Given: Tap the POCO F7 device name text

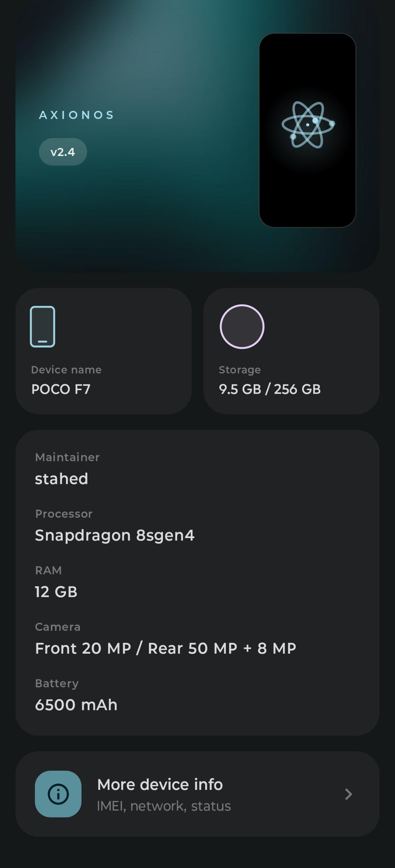Looking at the screenshot, I should 61,389.
